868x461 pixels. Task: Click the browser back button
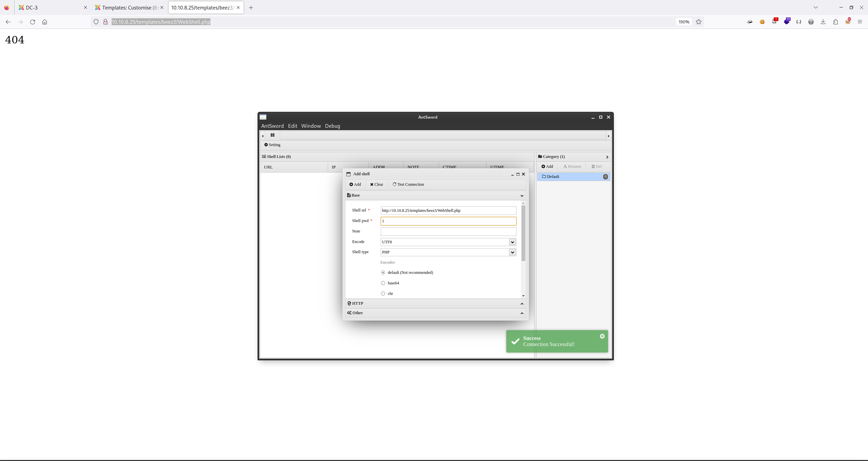click(x=8, y=22)
